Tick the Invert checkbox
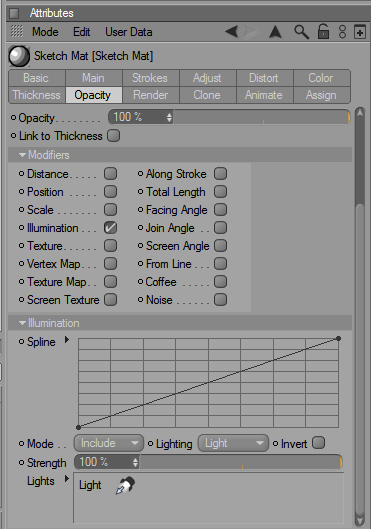Screen dimensions: 371x529 [x=318, y=443]
